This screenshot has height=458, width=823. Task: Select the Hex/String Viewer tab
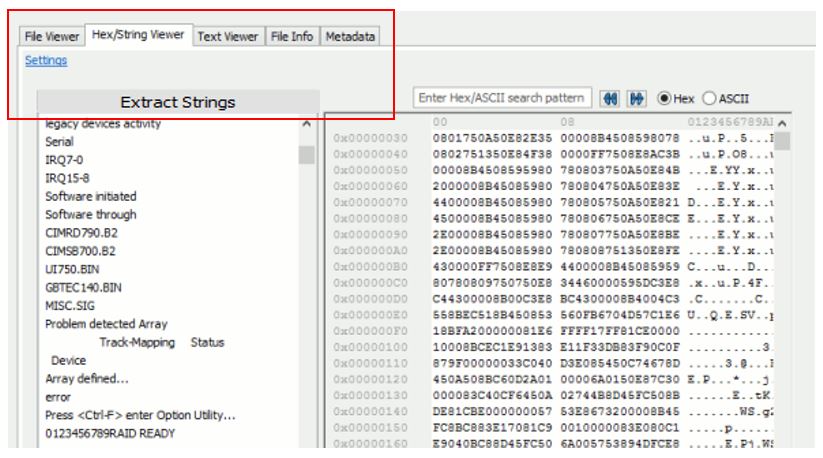click(138, 34)
